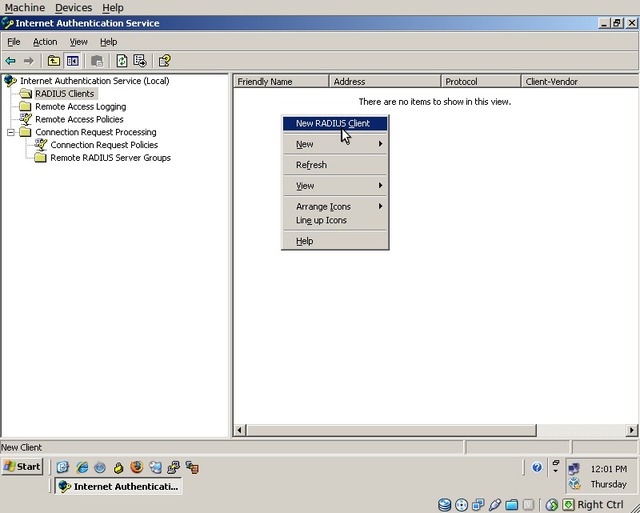Select Refresh in the context menu
640x513 pixels.
(x=311, y=165)
